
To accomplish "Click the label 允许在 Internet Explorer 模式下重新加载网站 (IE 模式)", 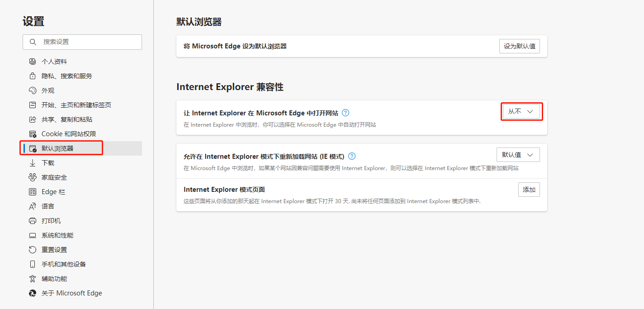I will click(264, 157).
